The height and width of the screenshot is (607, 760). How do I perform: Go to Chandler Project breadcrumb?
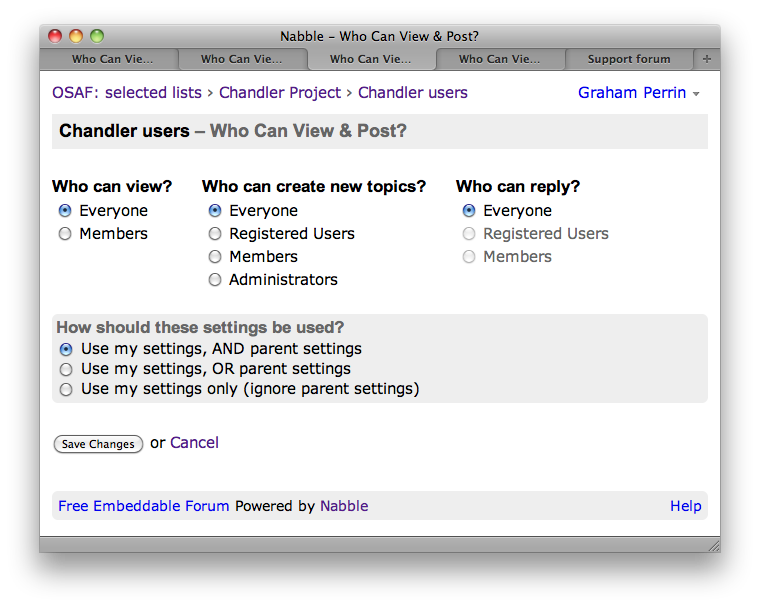click(280, 93)
